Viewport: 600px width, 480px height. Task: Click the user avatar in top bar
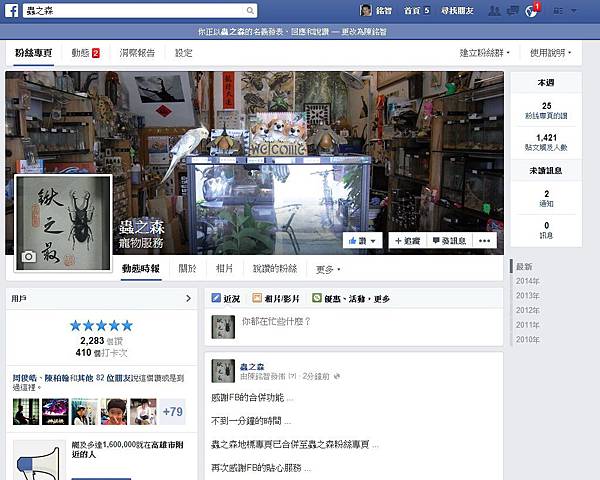point(366,10)
